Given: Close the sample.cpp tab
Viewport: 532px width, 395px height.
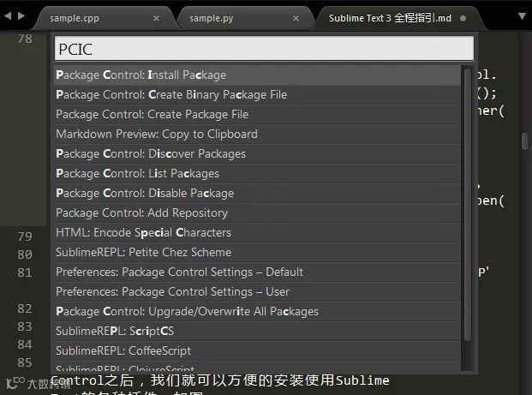Looking at the screenshot, I should (x=156, y=18).
